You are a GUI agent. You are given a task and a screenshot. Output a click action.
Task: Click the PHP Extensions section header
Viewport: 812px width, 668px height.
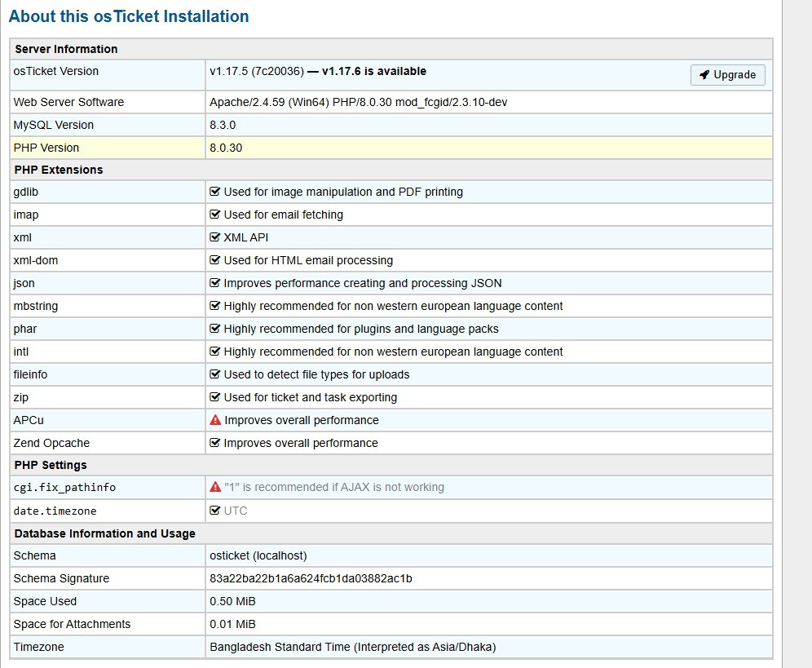coord(59,170)
